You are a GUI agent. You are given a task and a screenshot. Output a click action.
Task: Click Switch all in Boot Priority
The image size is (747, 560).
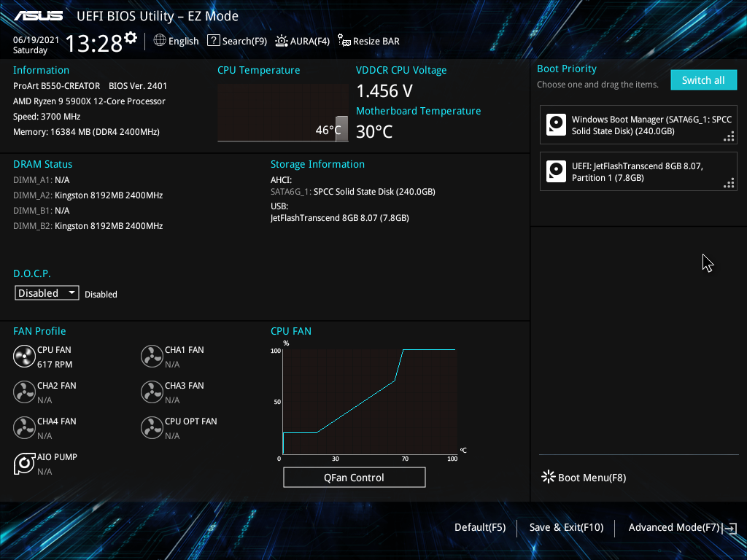[703, 79]
